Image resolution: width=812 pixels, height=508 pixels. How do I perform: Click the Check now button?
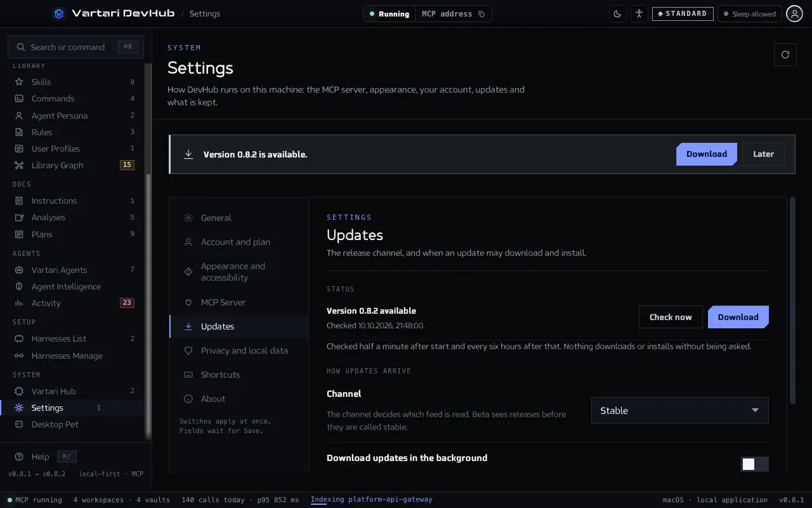click(671, 317)
